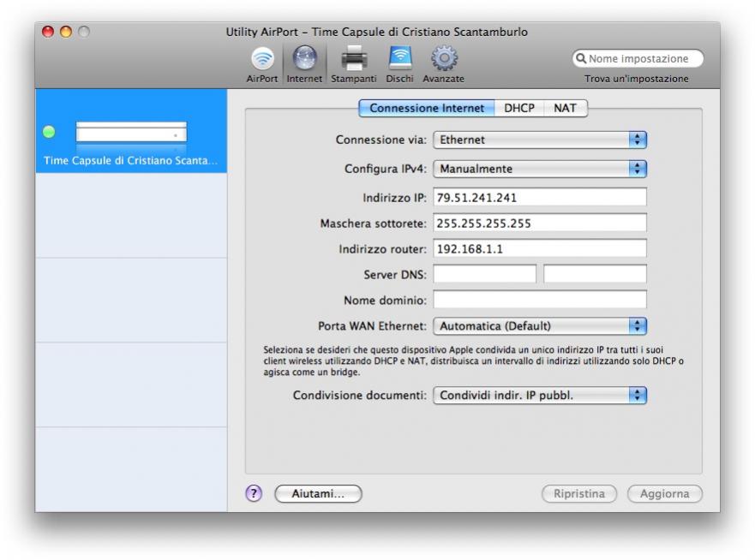Click the 'Trova un'impostazione' label

pyautogui.click(x=637, y=79)
